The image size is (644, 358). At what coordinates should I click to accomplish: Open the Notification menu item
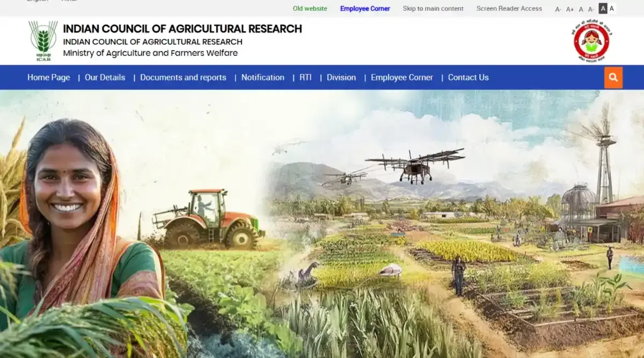tap(262, 77)
